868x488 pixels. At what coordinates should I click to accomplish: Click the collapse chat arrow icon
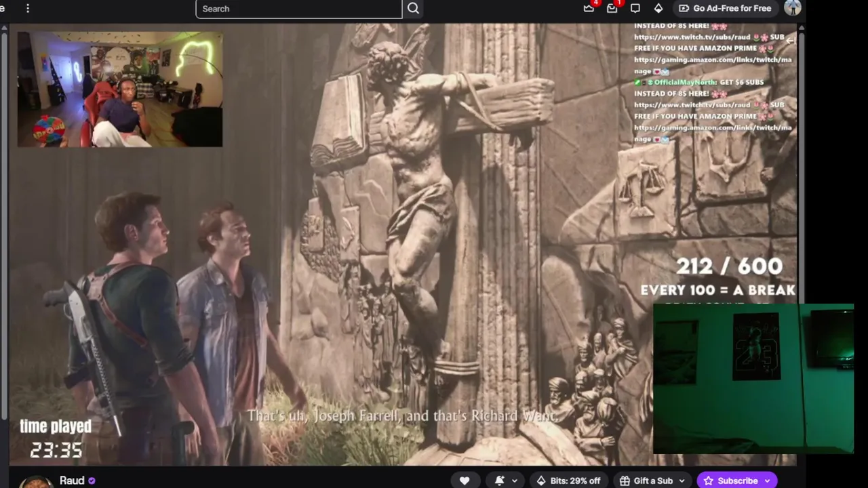[x=790, y=41]
